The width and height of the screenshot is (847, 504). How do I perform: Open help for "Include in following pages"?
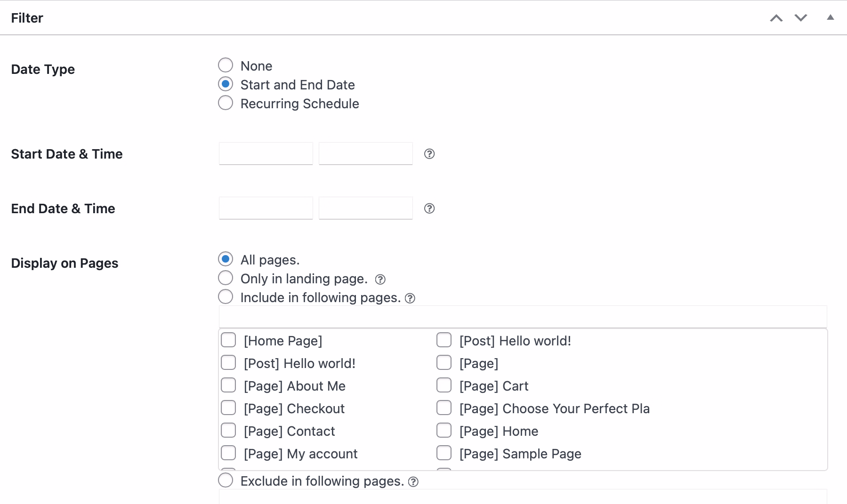tap(411, 298)
